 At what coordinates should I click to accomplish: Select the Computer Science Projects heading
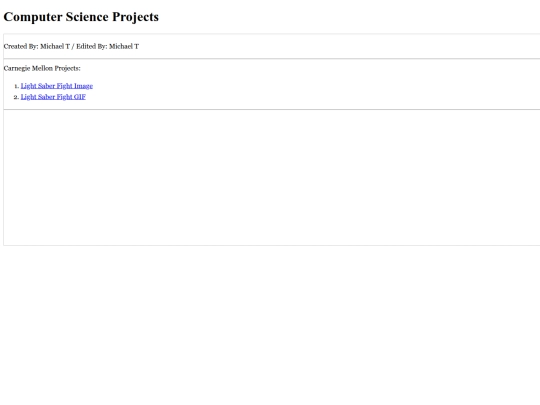point(81,17)
